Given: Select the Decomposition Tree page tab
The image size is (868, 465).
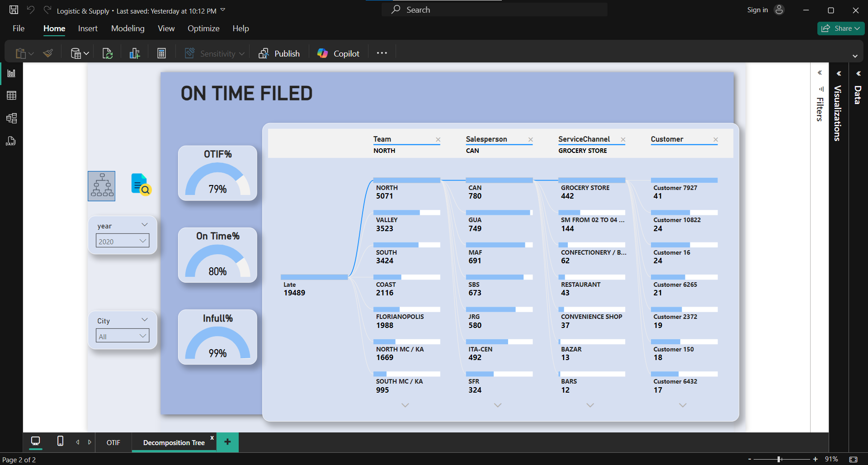Looking at the screenshot, I should [174, 442].
